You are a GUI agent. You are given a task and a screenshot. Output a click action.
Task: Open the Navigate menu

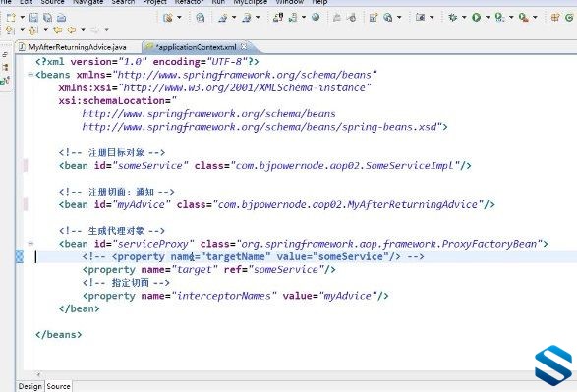tap(87, 2)
